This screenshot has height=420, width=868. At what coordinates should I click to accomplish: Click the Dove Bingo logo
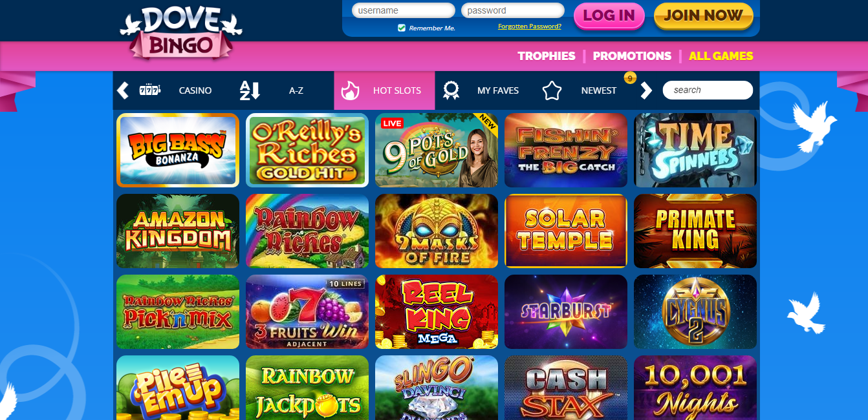pos(180,32)
